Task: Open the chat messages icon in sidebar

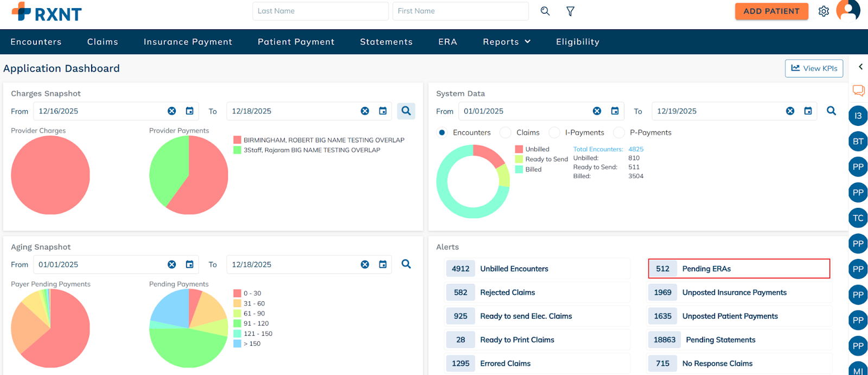Action: pos(858,91)
